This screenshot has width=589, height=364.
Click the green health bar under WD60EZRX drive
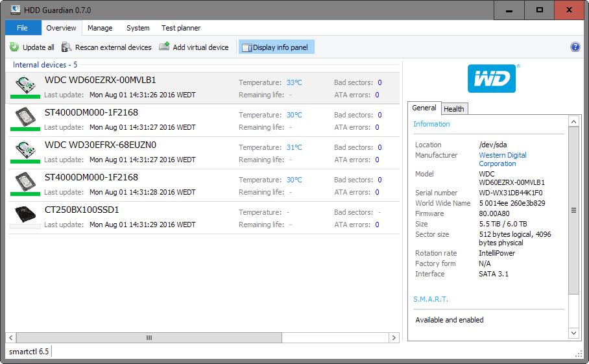(25, 97)
